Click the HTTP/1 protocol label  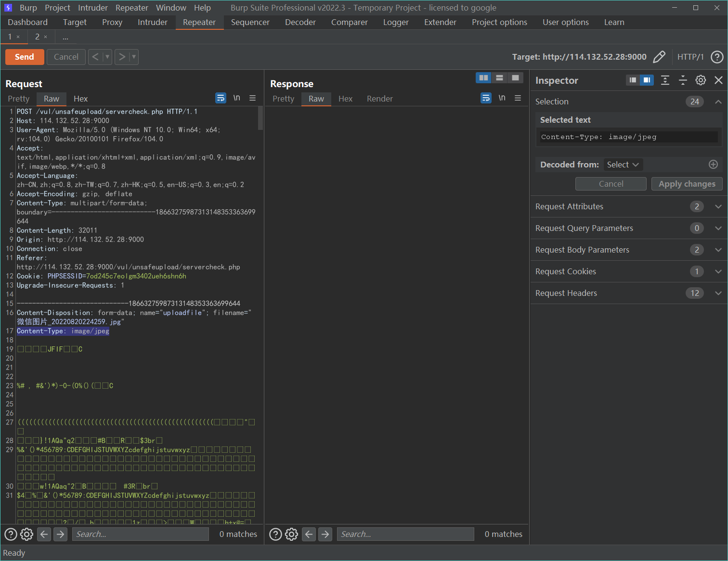[x=690, y=57]
